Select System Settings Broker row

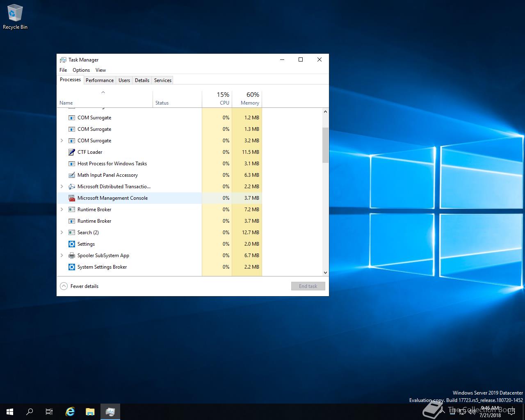click(159, 267)
